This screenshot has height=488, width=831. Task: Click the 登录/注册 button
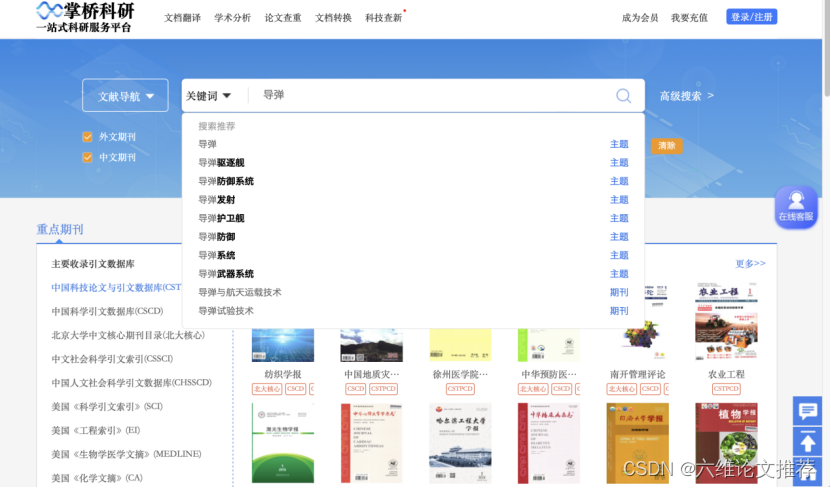751,17
